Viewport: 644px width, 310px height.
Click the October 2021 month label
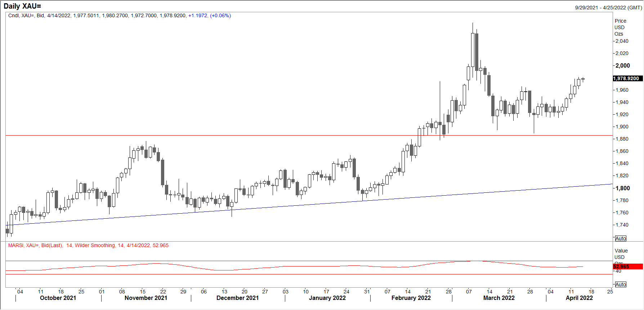pos(58,298)
